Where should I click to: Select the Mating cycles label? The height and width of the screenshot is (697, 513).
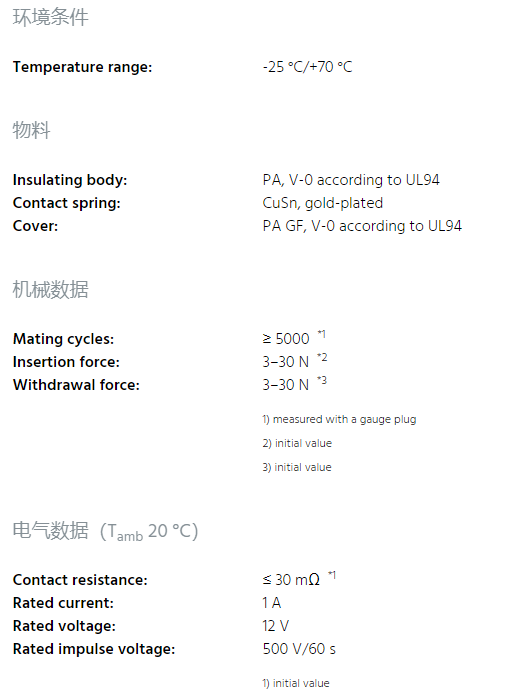click(x=63, y=339)
